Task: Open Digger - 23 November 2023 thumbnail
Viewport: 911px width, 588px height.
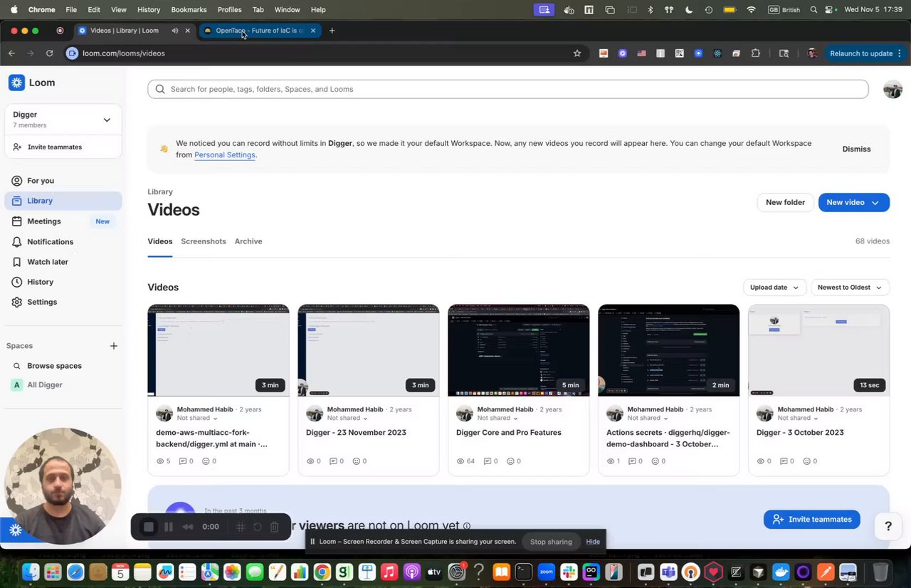Action: pos(369,350)
